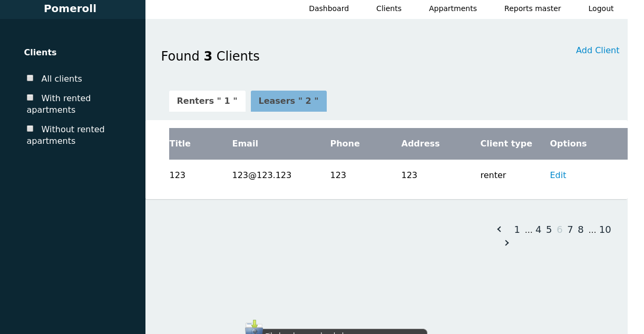Viewport: 644px width, 334px height.
Task: Select the current page 6 indicator
Action: (x=560, y=230)
